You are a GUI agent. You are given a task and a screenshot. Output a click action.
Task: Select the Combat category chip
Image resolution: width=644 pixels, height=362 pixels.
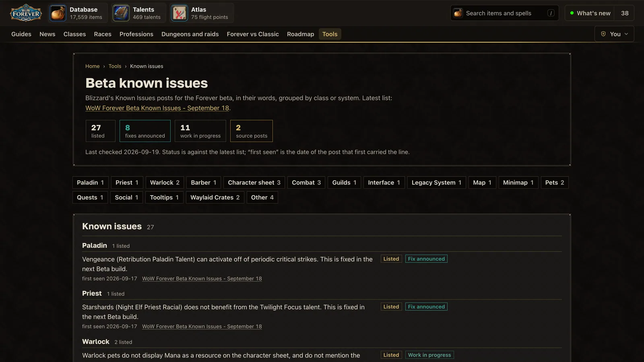coord(306,183)
